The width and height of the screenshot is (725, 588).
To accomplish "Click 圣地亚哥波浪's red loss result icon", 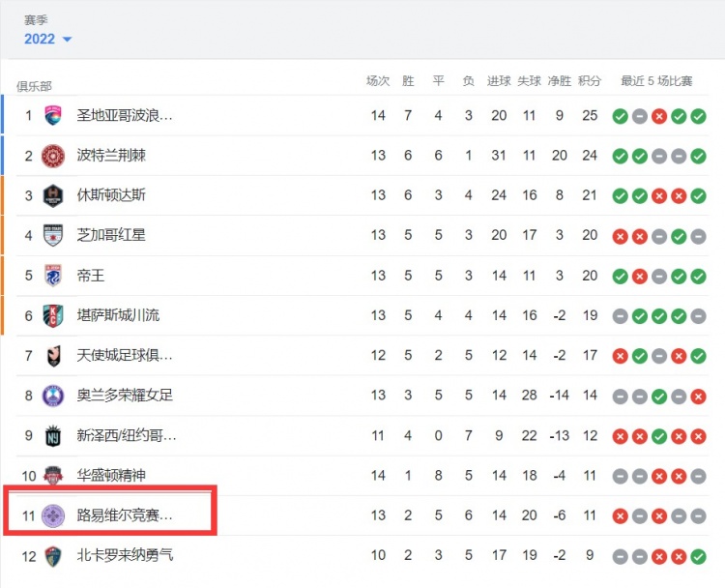I will (659, 116).
